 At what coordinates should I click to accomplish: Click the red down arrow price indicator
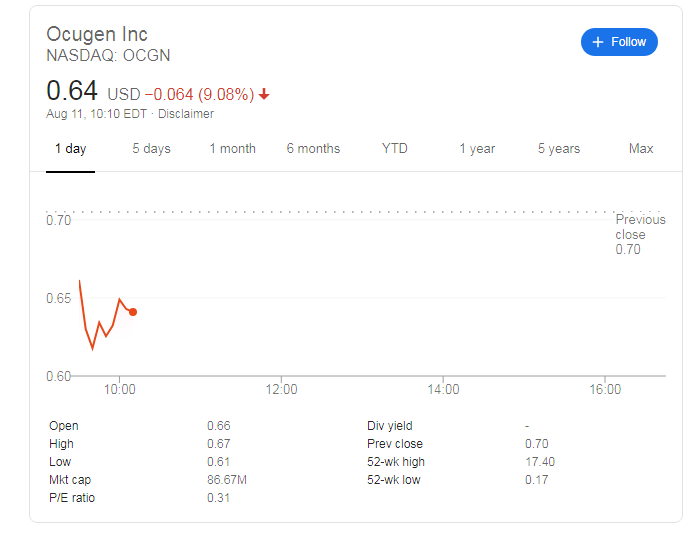pos(264,94)
